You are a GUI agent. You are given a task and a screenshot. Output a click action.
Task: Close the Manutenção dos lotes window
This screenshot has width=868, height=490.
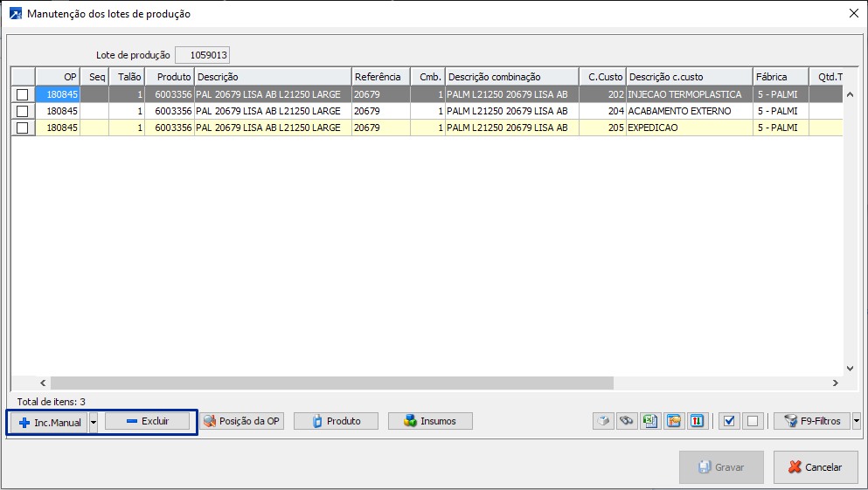pos(854,13)
